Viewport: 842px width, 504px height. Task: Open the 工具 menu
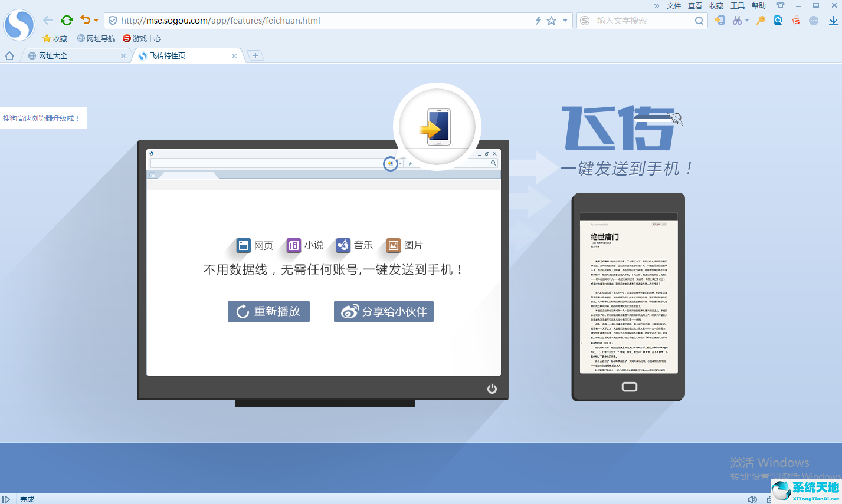point(738,6)
